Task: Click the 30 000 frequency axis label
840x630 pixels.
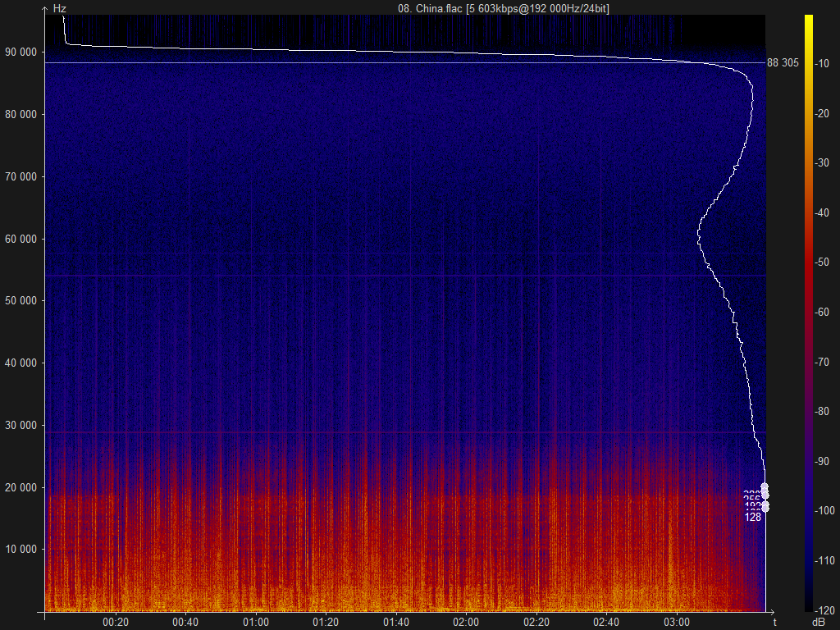Action: tap(21, 425)
